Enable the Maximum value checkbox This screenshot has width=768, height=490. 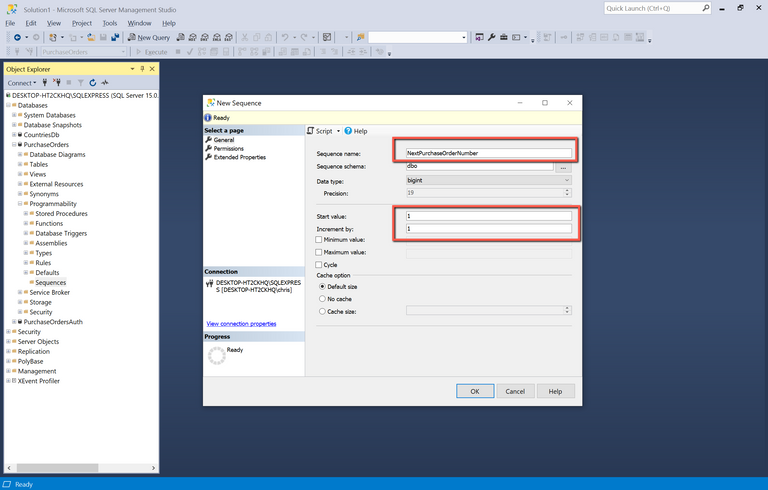click(x=319, y=252)
